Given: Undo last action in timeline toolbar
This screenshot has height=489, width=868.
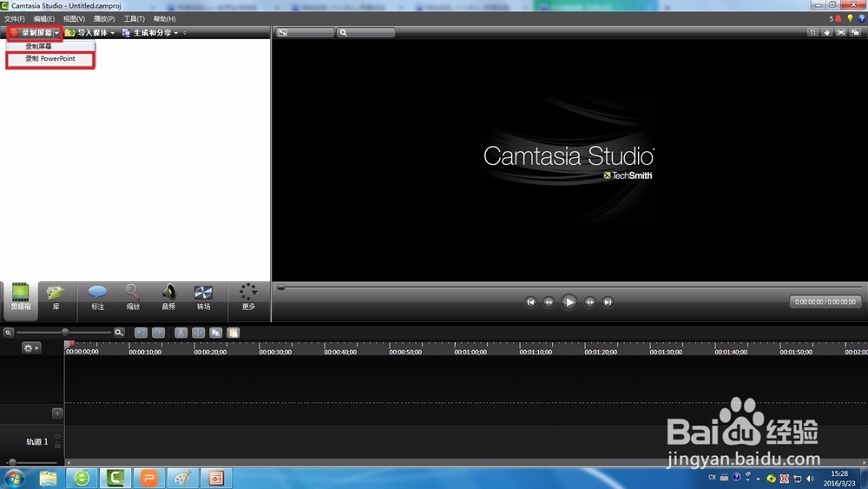Looking at the screenshot, I should (141, 333).
